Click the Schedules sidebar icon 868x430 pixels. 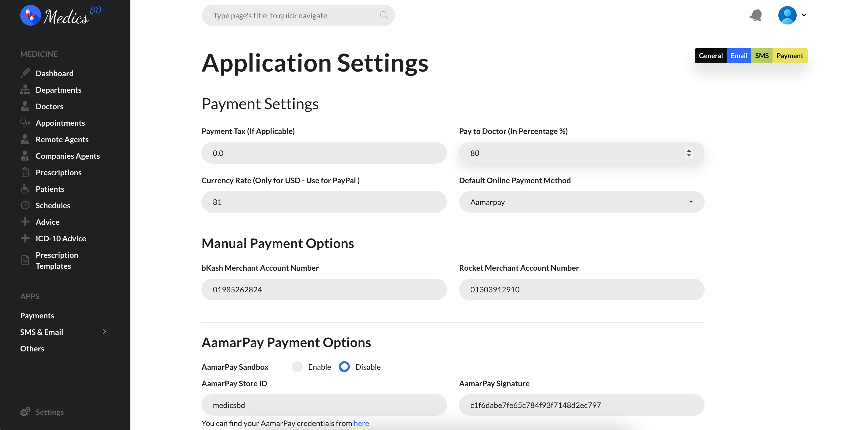pos(25,205)
